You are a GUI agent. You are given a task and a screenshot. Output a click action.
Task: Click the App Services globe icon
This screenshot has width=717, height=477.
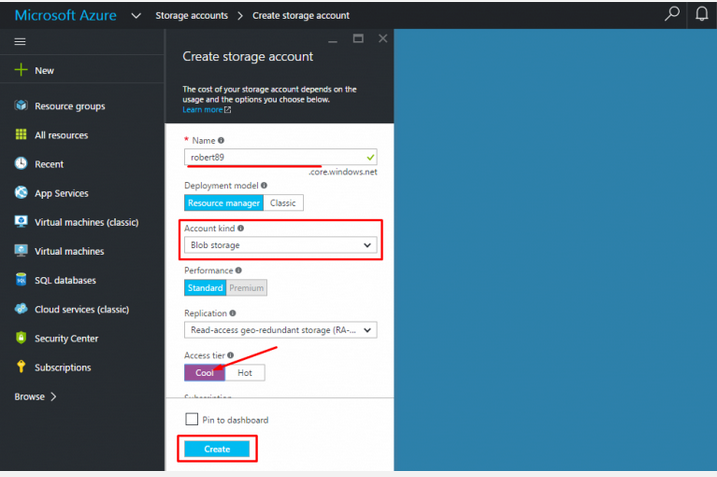[21, 193]
